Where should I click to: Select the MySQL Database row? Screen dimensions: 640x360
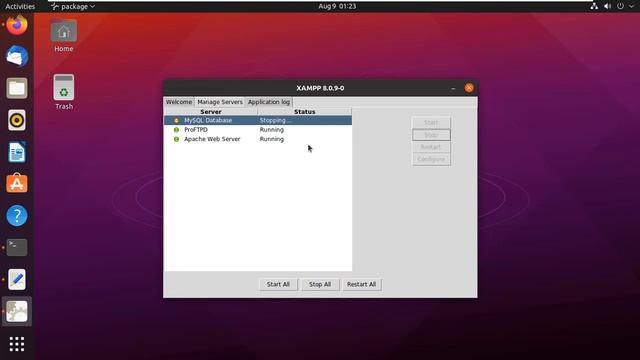(258, 120)
